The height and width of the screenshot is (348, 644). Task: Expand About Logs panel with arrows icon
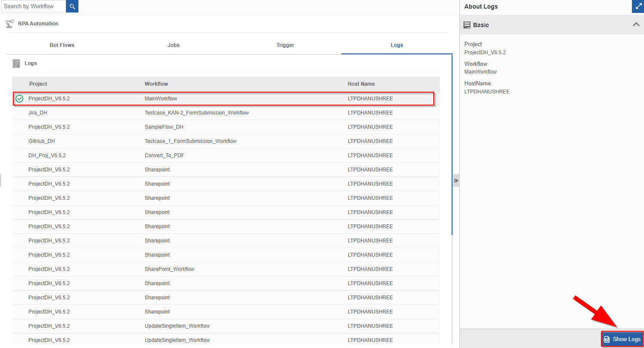click(x=638, y=6)
